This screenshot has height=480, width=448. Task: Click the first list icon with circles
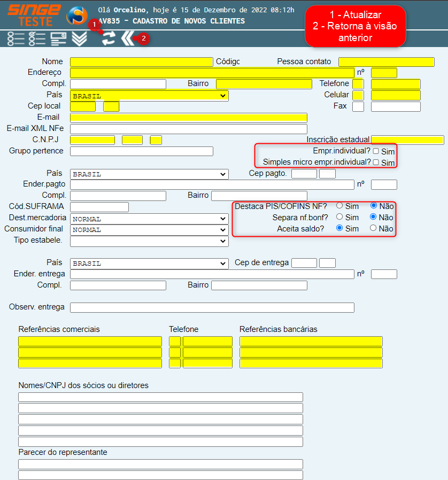(x=16, y=38)
